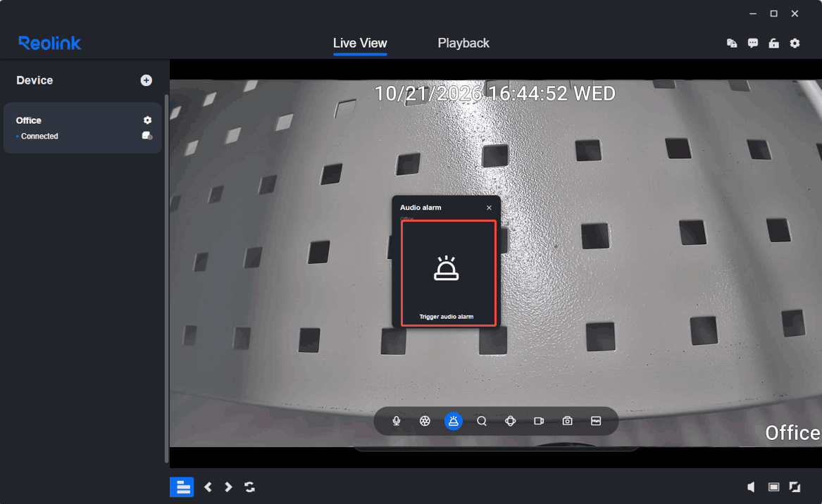This screenshot has height=504, width=822.
Task: Open the screen layout icon at bottom right
Action: tap(774, 487)
